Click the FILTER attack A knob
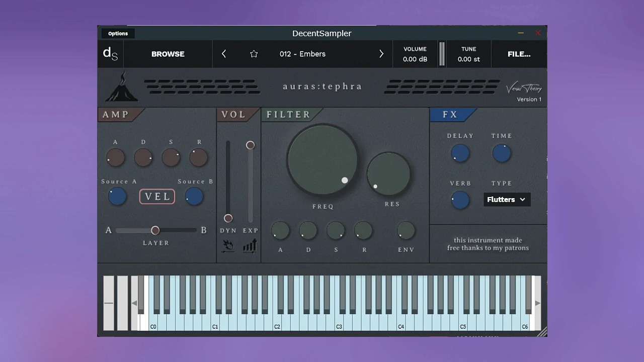The image size is (644, 362). 281,231
